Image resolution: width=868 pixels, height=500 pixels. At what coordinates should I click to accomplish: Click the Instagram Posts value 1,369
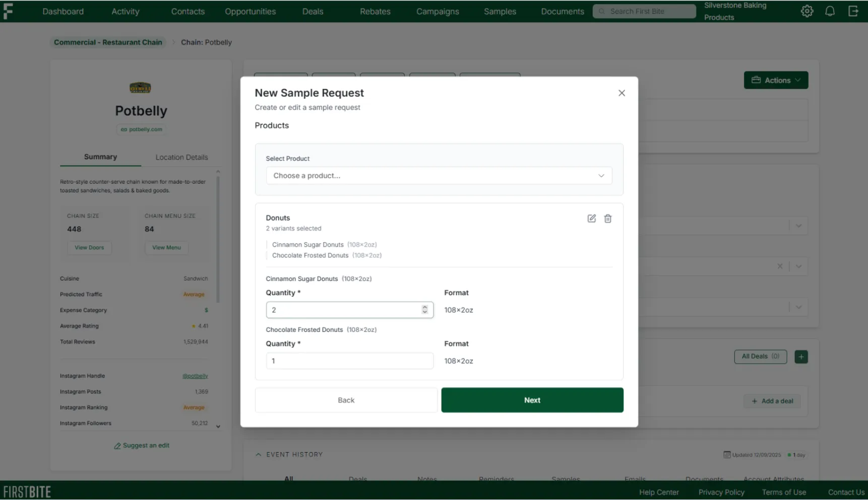(x=202, y=392)
